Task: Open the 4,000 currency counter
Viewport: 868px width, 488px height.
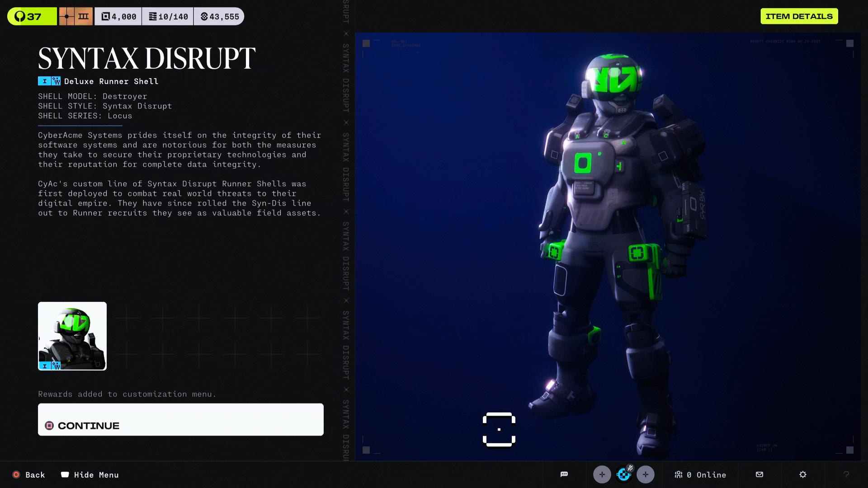Action: 118,16
